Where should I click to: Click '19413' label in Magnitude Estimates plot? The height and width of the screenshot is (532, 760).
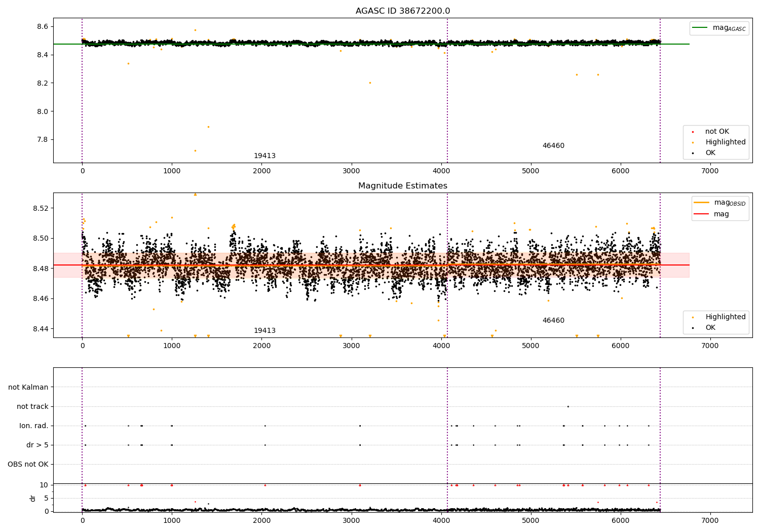point(264,331)
